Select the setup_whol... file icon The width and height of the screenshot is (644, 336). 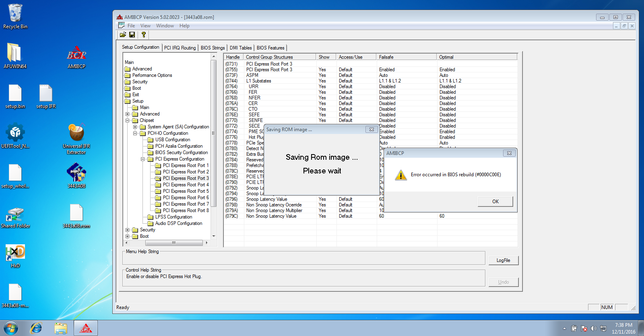point(15,175)
